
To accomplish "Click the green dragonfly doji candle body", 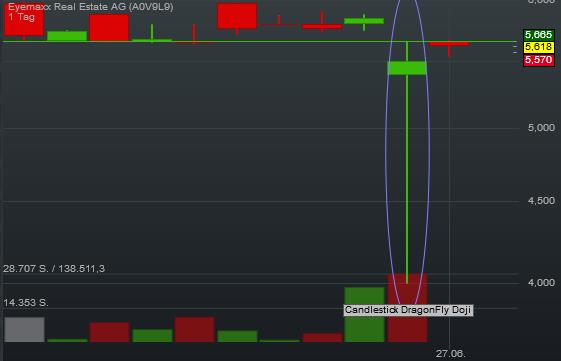I will pos(407,68).
